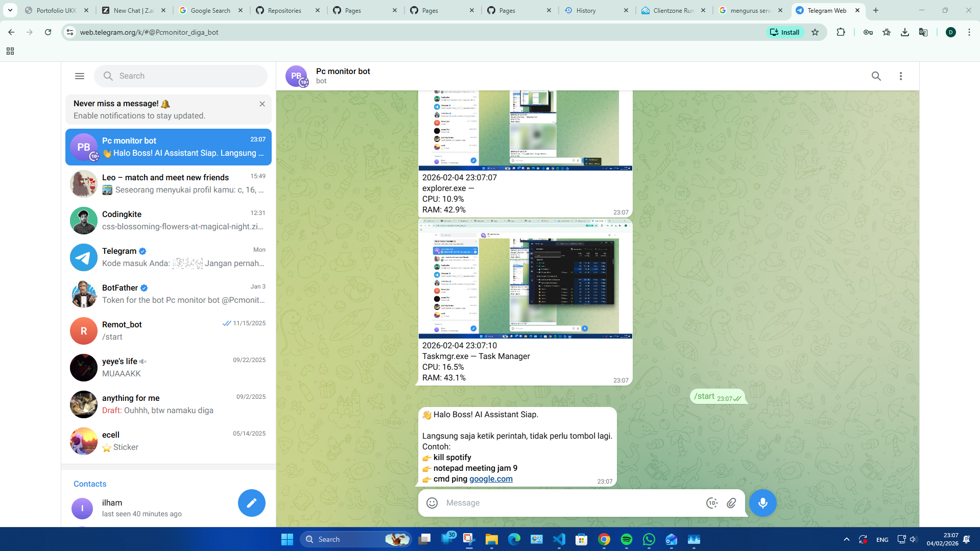The image size is (980, 551).
Task: Open the BotFather chat from the list
Action: [x=169, y=294]
